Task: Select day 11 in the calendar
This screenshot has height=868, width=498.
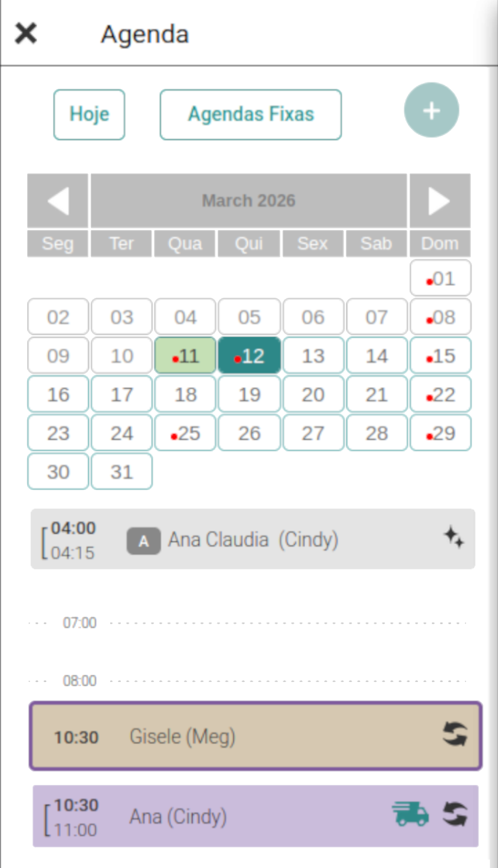Action: 185,356
